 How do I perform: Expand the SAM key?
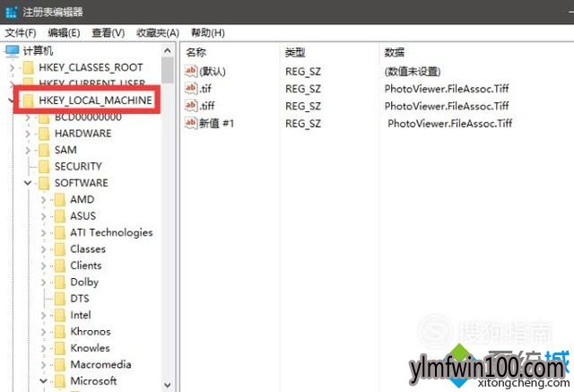[x=28, y=151]
